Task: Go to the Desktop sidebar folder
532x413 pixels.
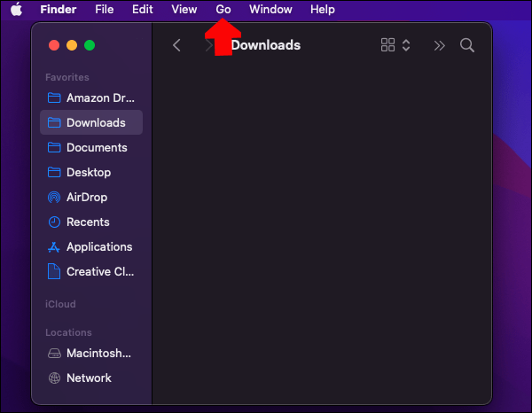Action: coord(89,172)
